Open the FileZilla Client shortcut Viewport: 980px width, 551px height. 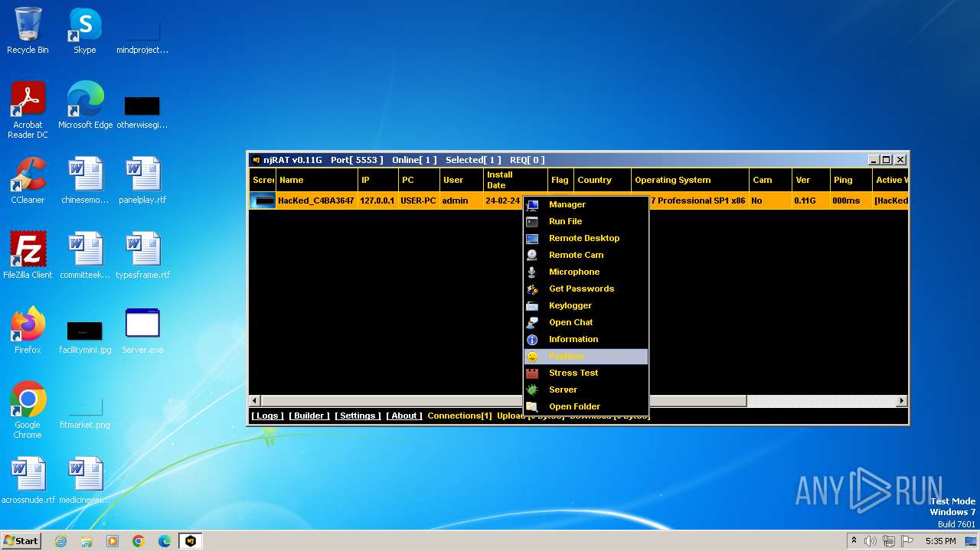(x=28, y=256)
